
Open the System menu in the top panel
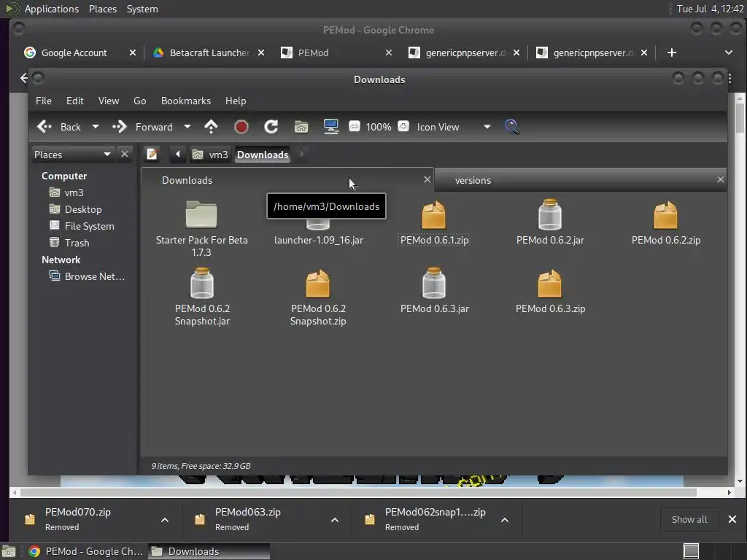click(x=142, y=9)
